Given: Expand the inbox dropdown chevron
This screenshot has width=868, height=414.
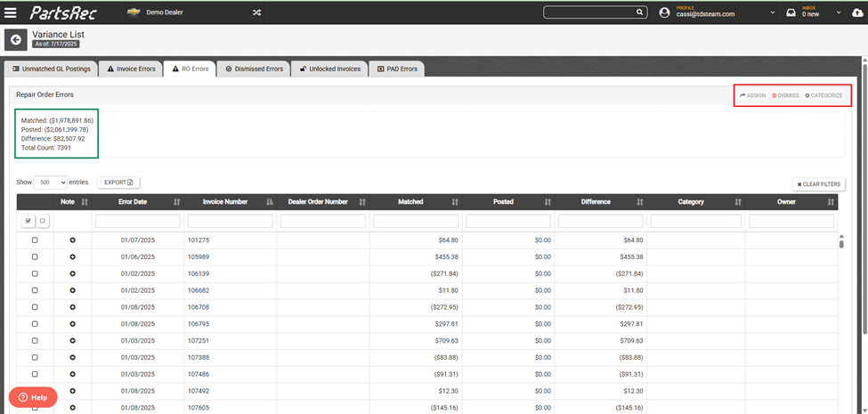Looking at the screenshot, I should point(839,12).
